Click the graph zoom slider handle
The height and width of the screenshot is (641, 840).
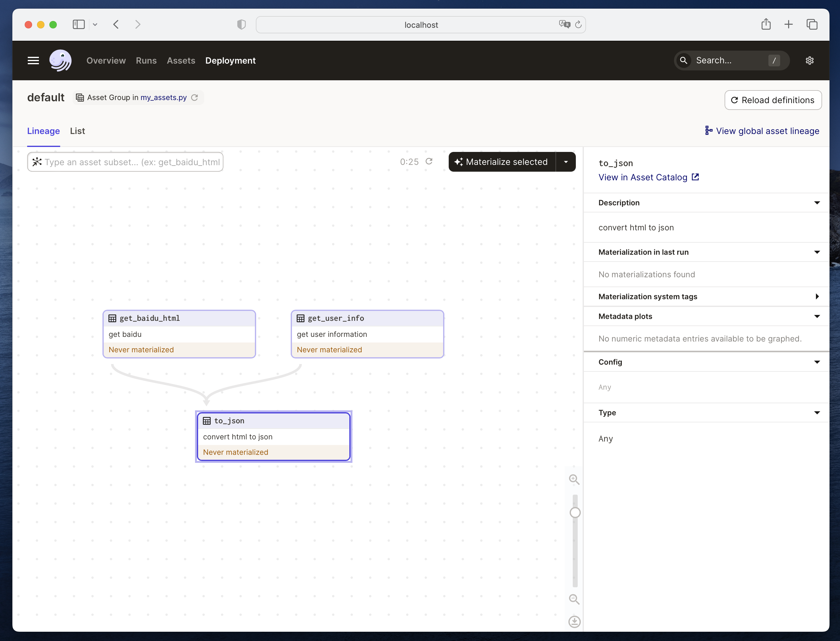[575, 513]
